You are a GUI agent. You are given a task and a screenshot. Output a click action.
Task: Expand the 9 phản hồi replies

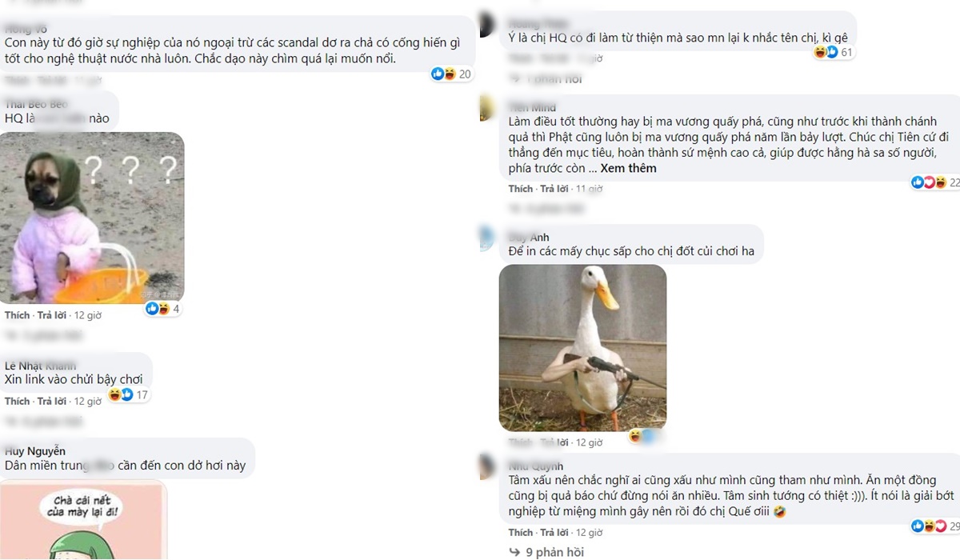coord(554,552)
